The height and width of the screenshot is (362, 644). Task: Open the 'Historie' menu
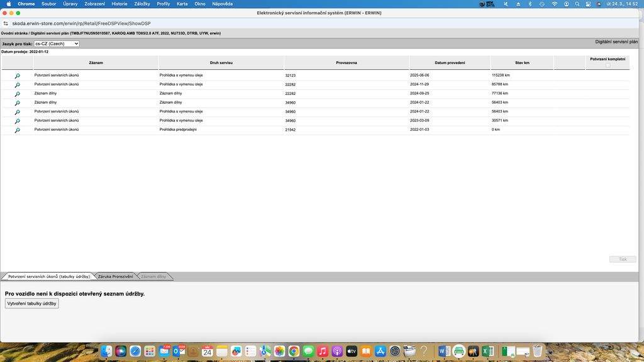(119, 4)
